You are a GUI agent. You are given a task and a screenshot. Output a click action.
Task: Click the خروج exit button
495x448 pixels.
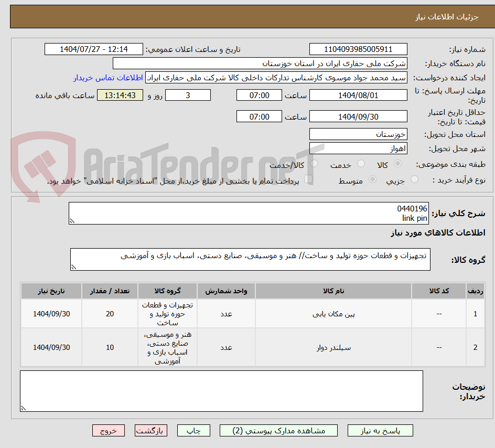click(x=108, y=431)
